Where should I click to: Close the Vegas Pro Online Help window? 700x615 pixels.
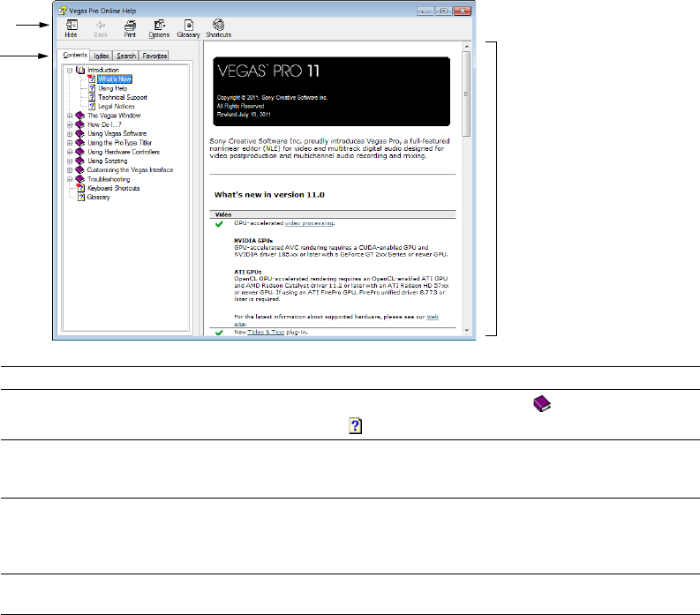tap(463, 11)
